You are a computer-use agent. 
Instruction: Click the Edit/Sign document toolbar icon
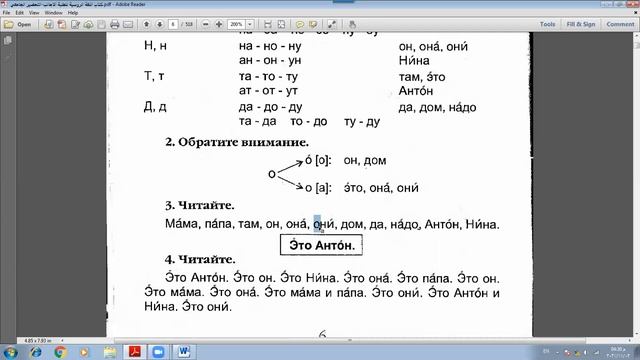[x=75, y=24]
